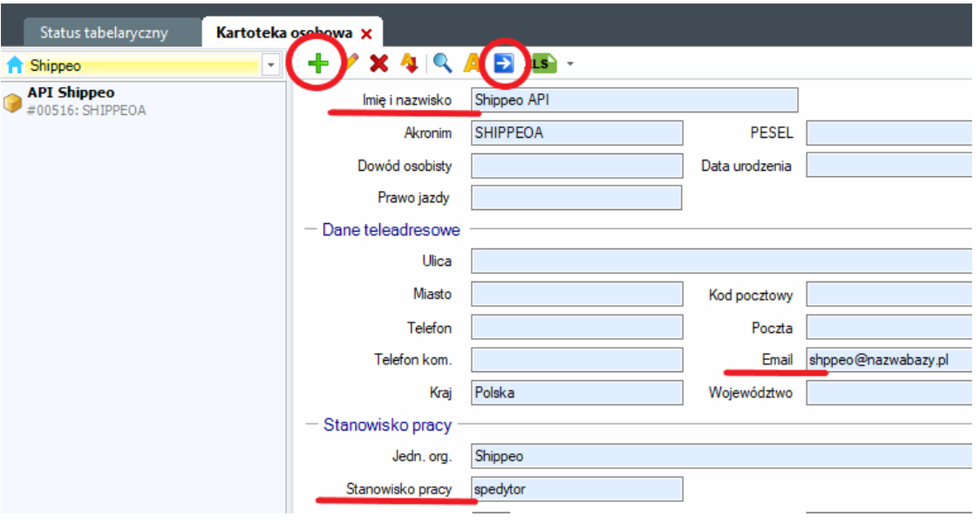Click the green XLS export icon
Image resolution: width=980 pixels, height=523 pixels.
544,64
